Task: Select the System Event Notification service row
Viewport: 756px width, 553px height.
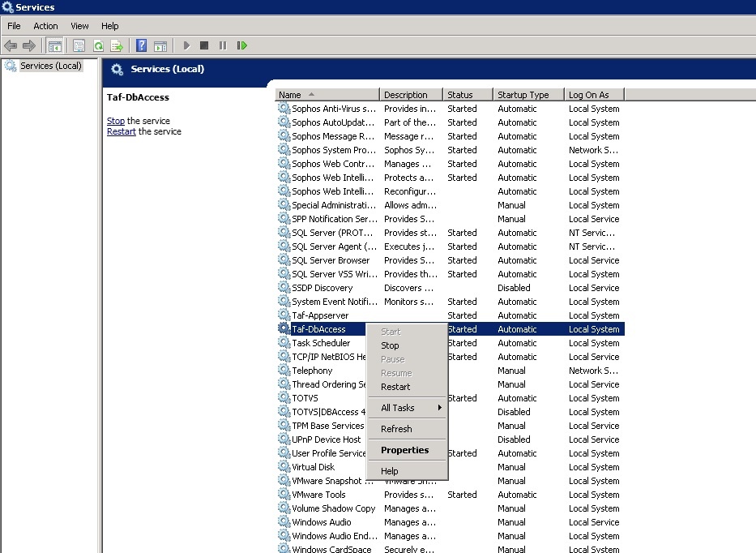Action: click(x=451, y=302)
